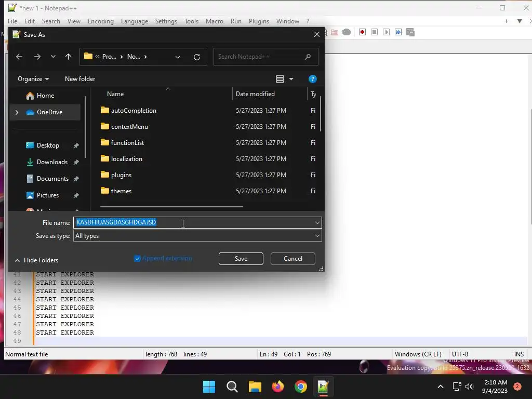
Task: Click the File name input field
Action: (x=197, y=223)
